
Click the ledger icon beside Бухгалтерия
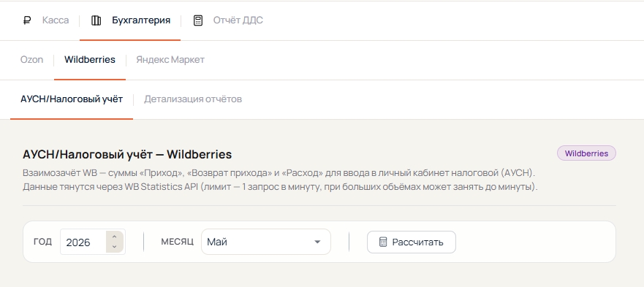tap(96, 20)
